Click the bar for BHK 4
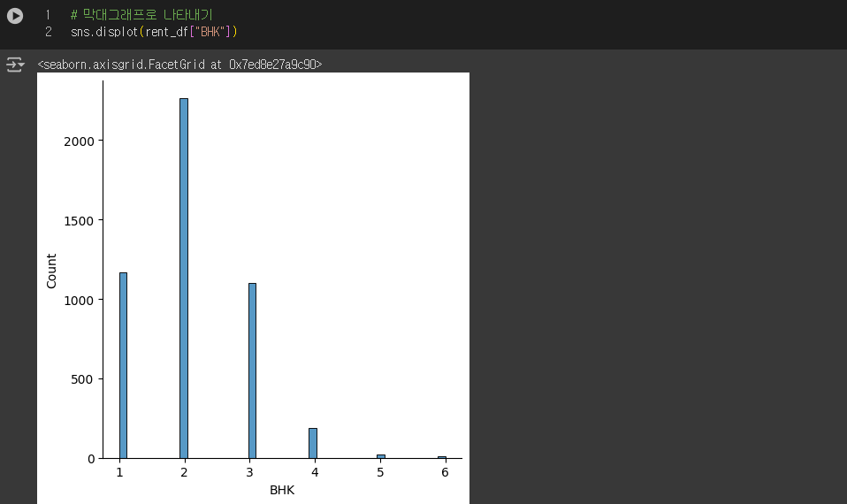847x504 pixels. [313, 444]
